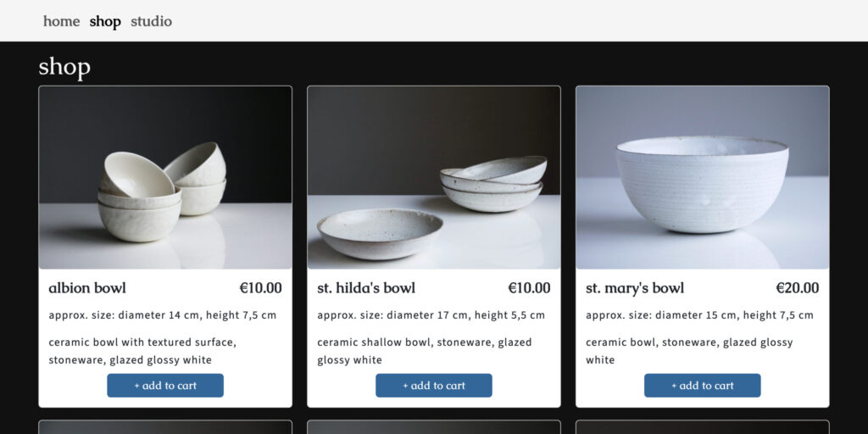Image resolution: width=868 pixels, height=434 pixels.
Task: Click the st. mary's bowl name
Action: 635,288
